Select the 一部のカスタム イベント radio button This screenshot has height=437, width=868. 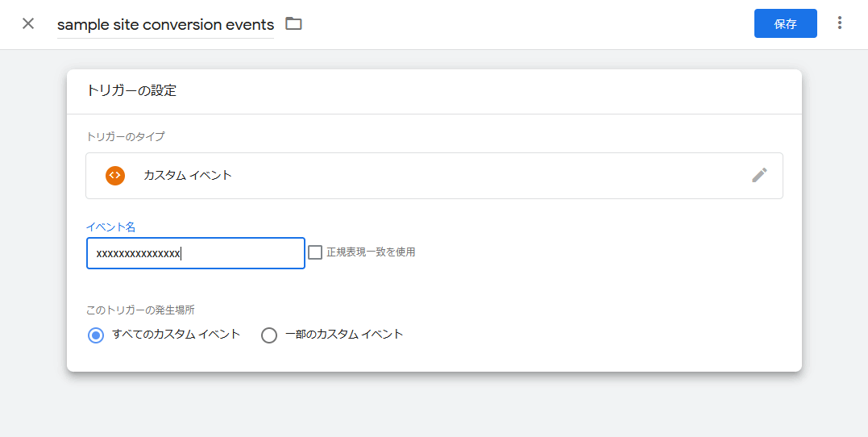[x=269, y=335]
